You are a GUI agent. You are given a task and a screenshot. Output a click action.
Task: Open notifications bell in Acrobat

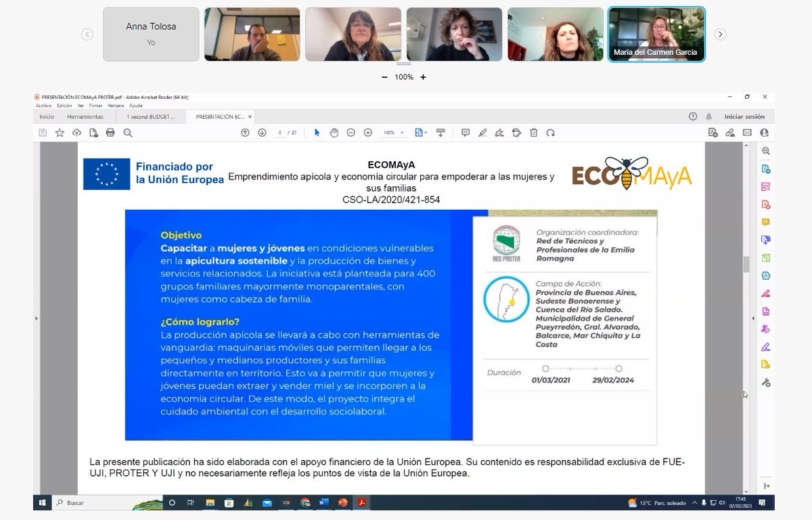pos(709,116)
